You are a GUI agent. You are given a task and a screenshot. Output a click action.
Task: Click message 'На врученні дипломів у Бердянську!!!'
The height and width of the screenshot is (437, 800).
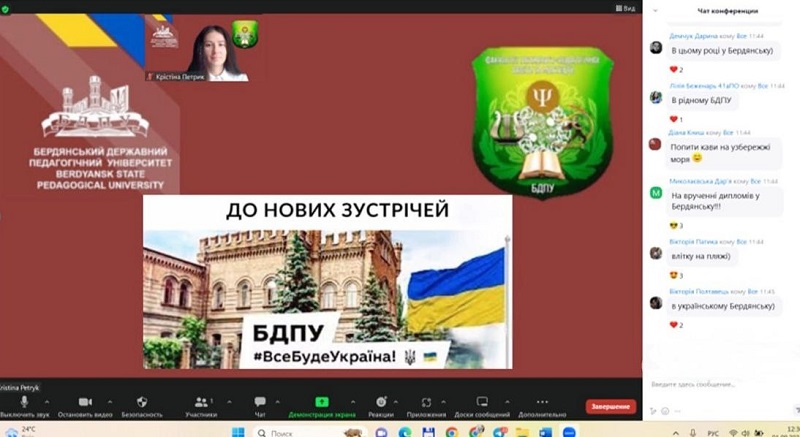724,201
